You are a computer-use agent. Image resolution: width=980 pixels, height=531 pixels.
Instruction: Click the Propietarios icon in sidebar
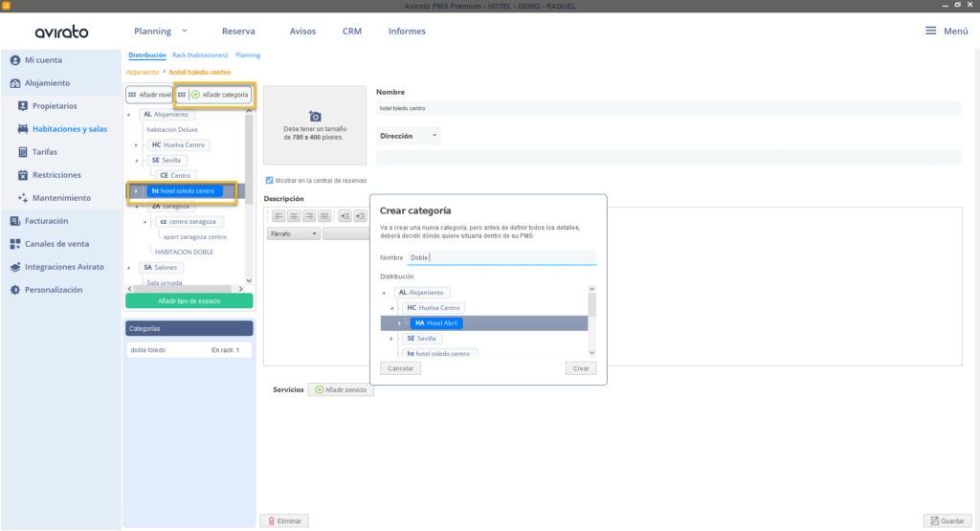[23, 106]
